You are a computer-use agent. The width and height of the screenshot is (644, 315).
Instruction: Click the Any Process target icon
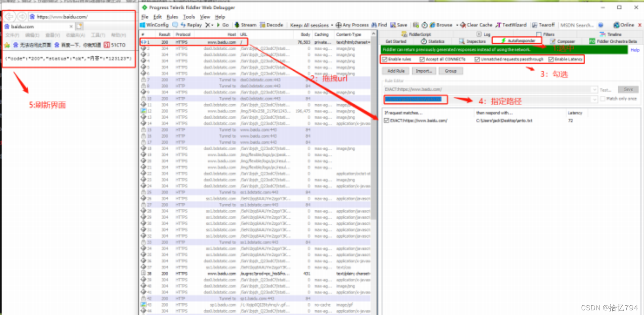(338, 25)
